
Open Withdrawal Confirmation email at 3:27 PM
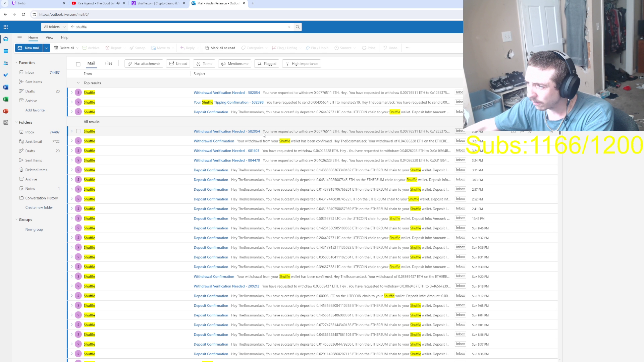tap(312, 141)
